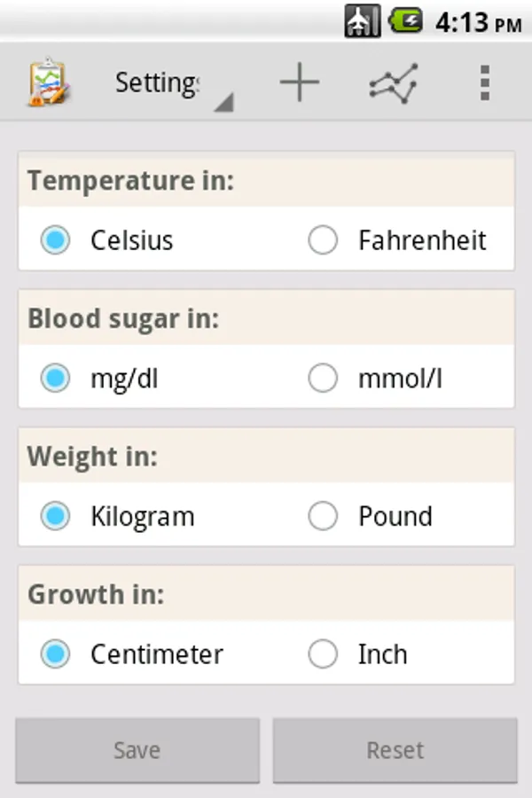Tap the battery charging status icon
The height and width of the screenshot is (798, 532).
(407, 20)
